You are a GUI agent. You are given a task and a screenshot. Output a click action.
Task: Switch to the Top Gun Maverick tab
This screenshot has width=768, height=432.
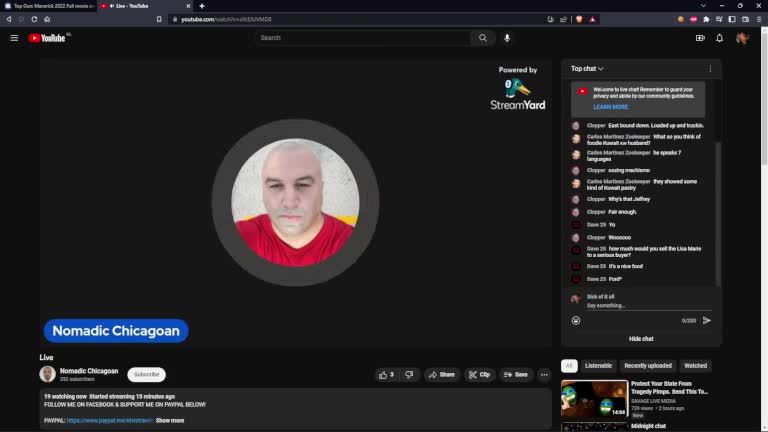click(x=48, y=6)
